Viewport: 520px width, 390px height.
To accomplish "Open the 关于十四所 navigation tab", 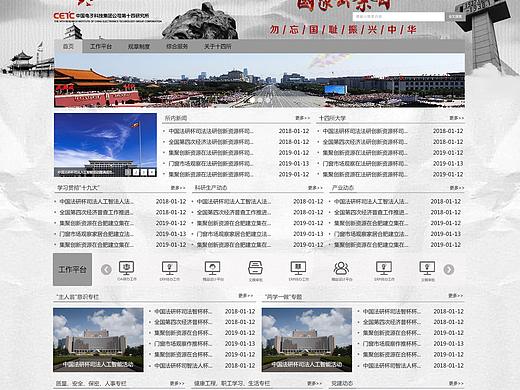I will pyautogui.click(x=218, y=46).
